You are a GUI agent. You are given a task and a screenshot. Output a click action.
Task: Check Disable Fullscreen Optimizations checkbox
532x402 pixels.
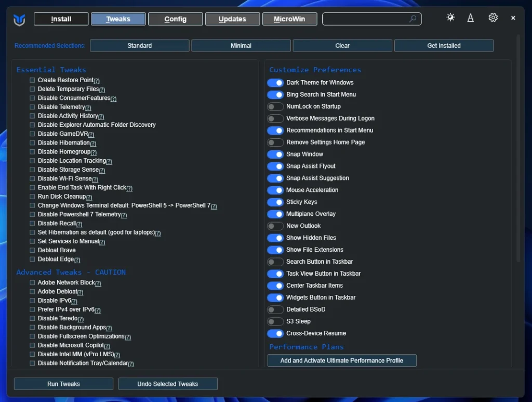tap(32, 336)
